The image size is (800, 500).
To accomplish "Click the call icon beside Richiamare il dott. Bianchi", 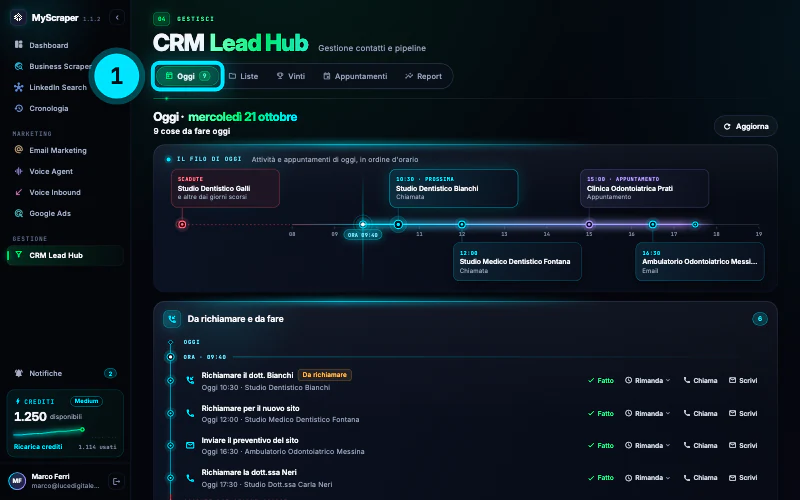I will tap(190, 380).
